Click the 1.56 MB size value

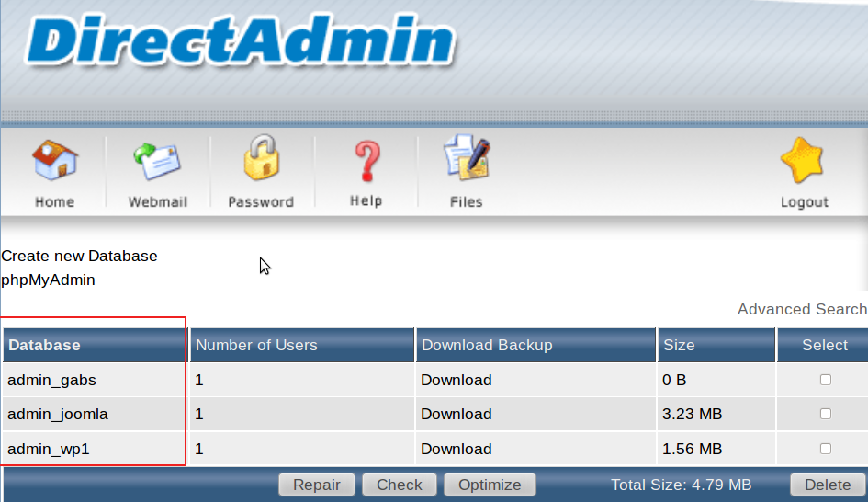(692, 449)
